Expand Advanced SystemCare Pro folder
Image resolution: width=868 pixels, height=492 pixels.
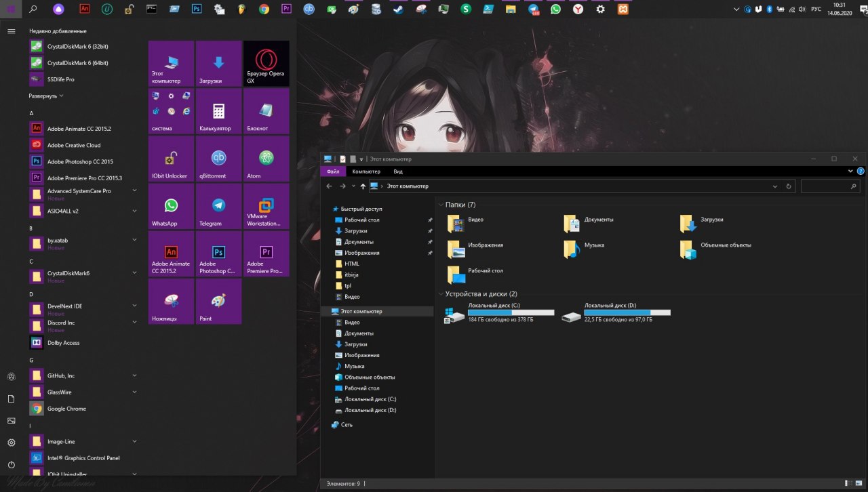click(134, 191)
